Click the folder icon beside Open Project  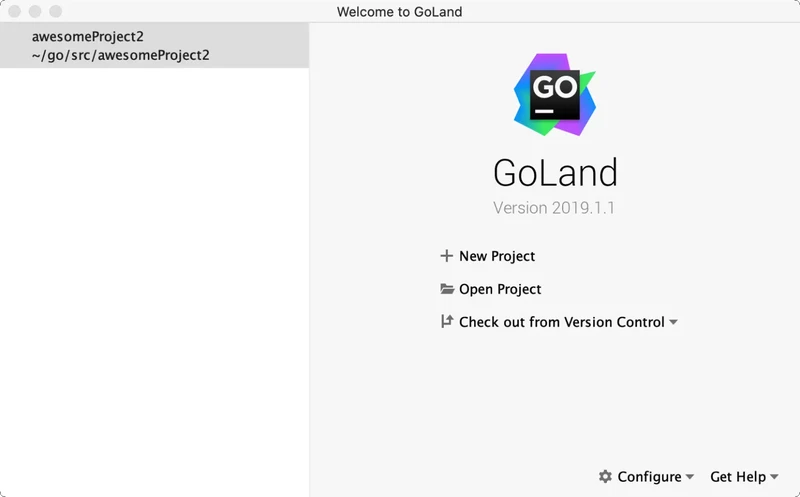[x=447, y=289]
